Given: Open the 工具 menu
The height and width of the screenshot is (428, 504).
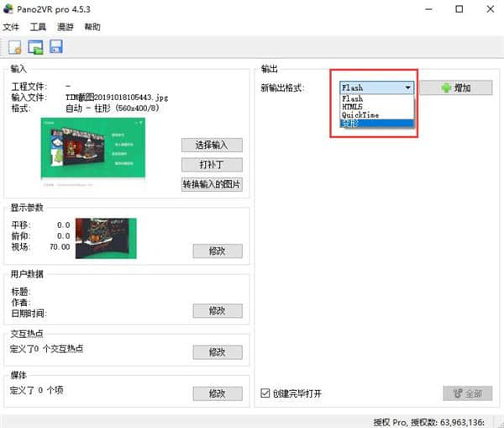Looking at the screenshot, I should pos(39,27).
